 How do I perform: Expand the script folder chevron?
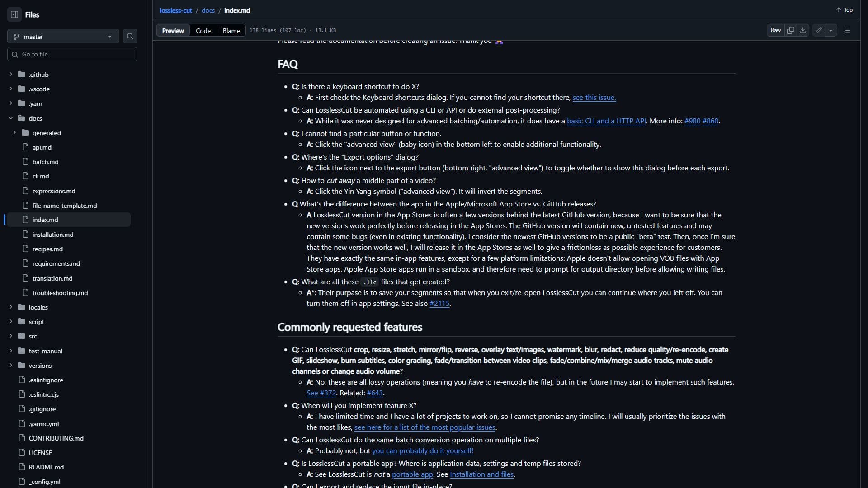(x=11, y=321)
